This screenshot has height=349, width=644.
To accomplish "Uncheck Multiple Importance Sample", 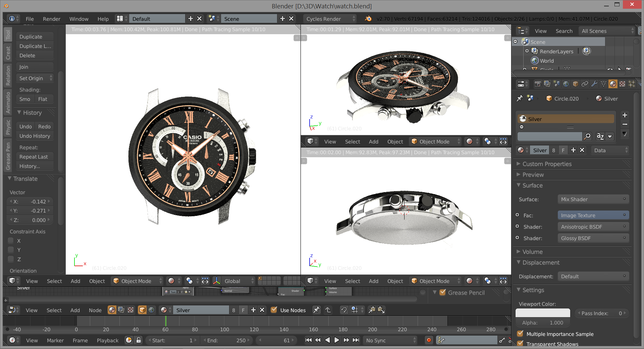I will coord(520,334).
